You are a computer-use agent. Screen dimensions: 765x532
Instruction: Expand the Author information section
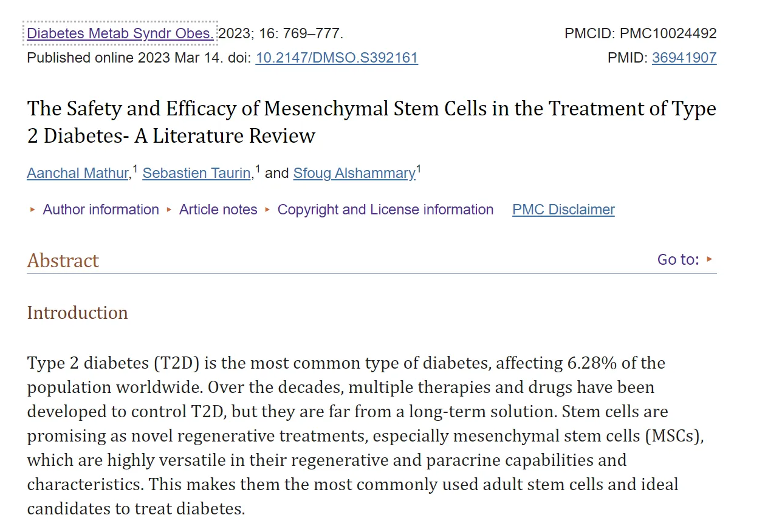(101, 210)
